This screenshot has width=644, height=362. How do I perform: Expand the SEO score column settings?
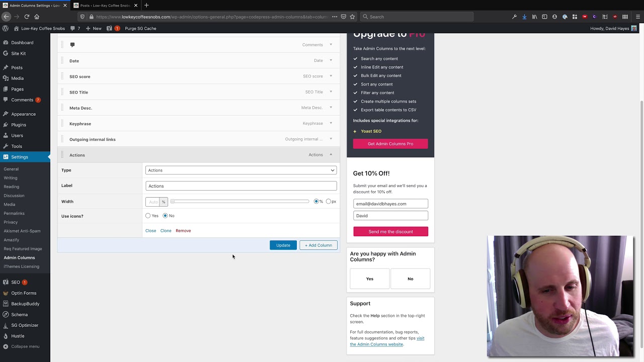(331, 76)
